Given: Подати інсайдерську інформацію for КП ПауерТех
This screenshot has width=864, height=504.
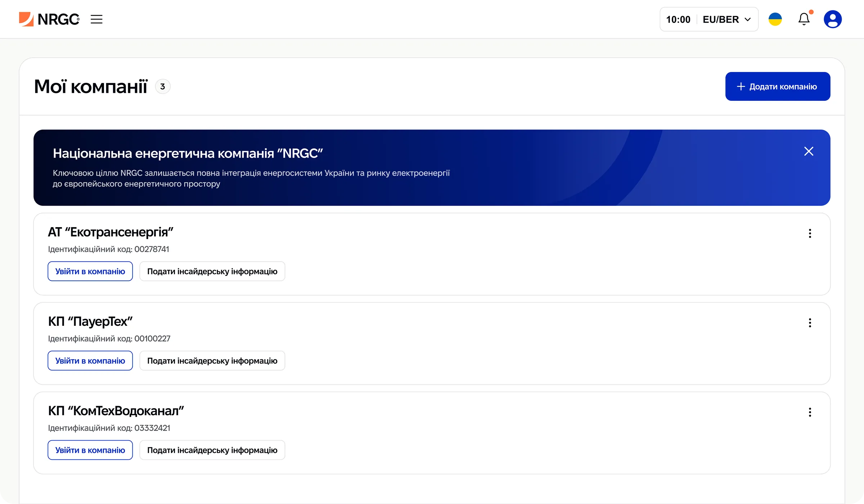Looking at the screenshot, I should point(212,360).
